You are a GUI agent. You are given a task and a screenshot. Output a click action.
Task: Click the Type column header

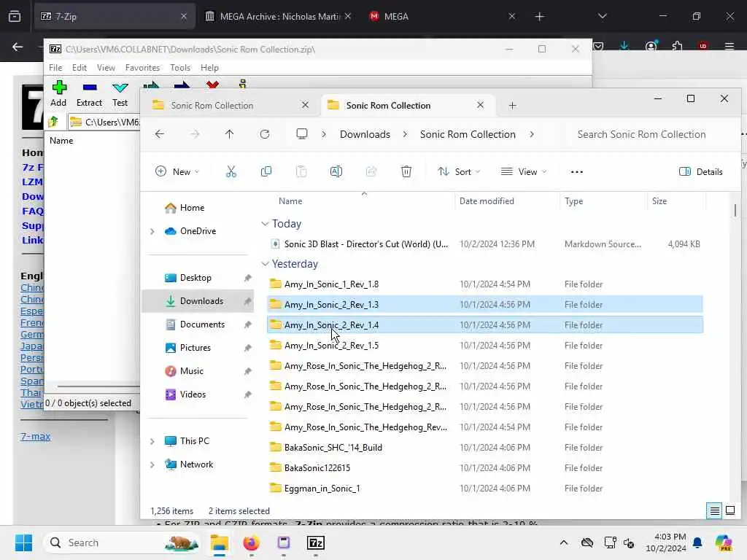(x=573, y=201)
